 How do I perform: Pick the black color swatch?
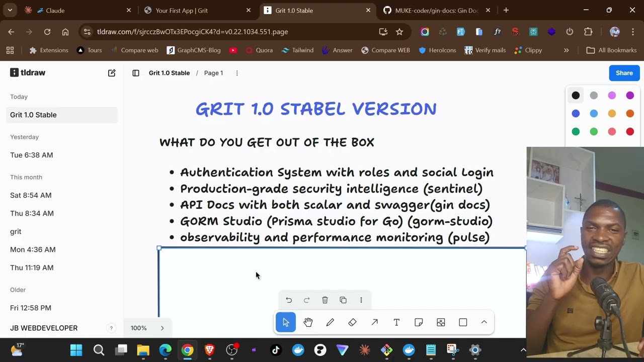click(x=576, y=96)
